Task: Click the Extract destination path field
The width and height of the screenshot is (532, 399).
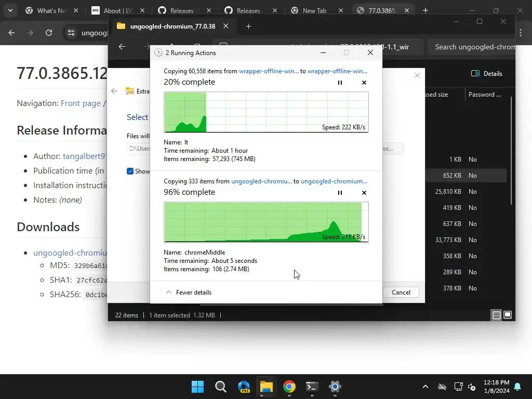Action: click(x=139, y=149)
